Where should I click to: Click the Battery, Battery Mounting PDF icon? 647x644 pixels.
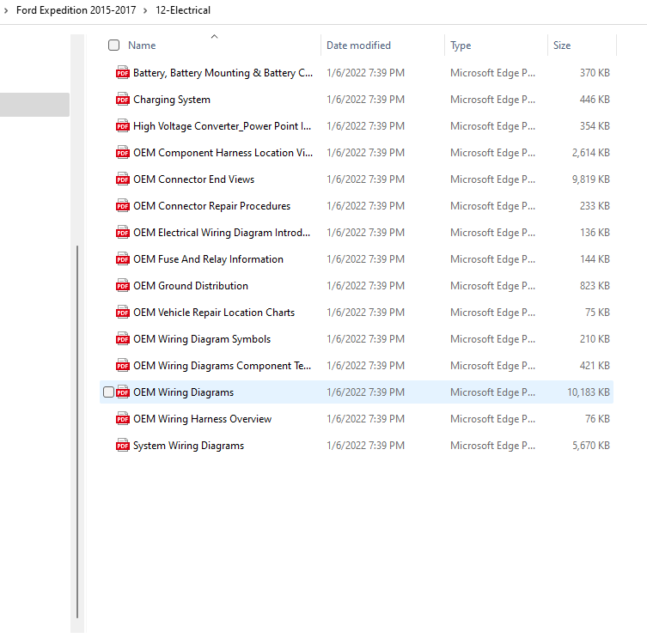[122, 73]
